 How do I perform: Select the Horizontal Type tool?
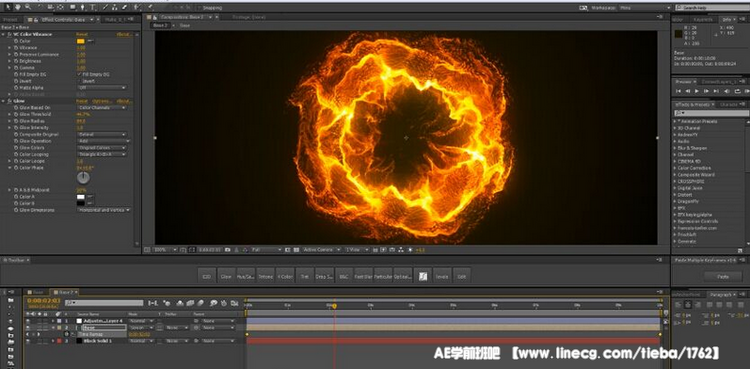point(93,7)
